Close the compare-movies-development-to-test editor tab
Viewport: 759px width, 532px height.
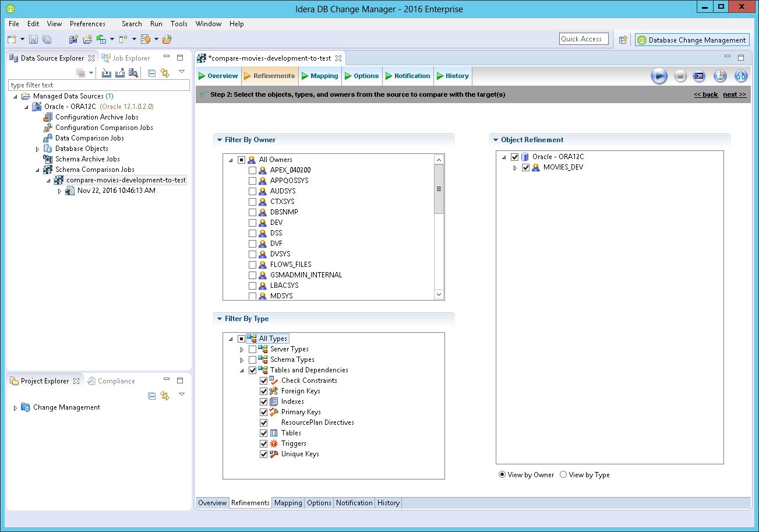338,58
